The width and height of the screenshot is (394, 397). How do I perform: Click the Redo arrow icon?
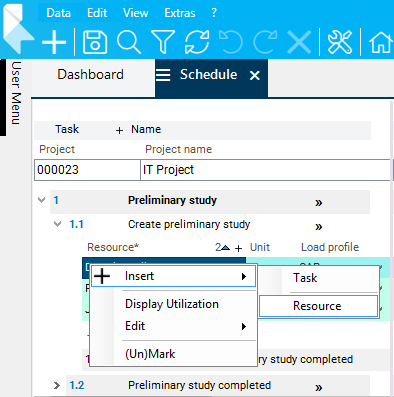pyautogui.click(x=265, y=42)
